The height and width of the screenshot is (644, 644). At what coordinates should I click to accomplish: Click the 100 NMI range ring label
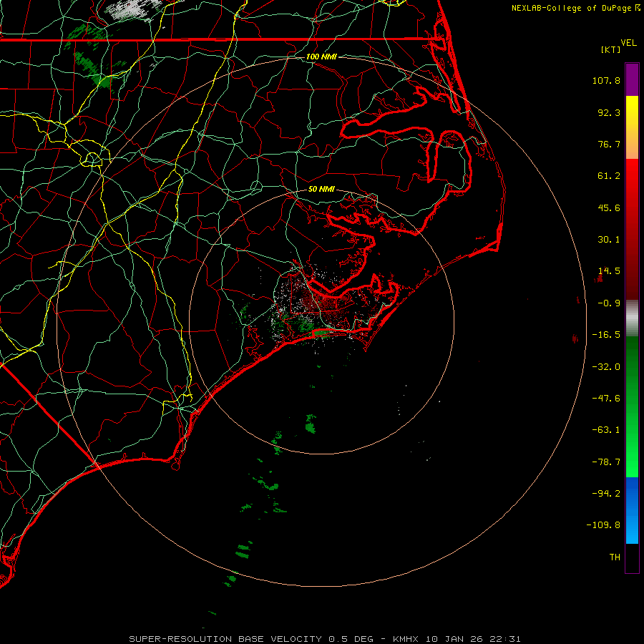click(321, 57)
